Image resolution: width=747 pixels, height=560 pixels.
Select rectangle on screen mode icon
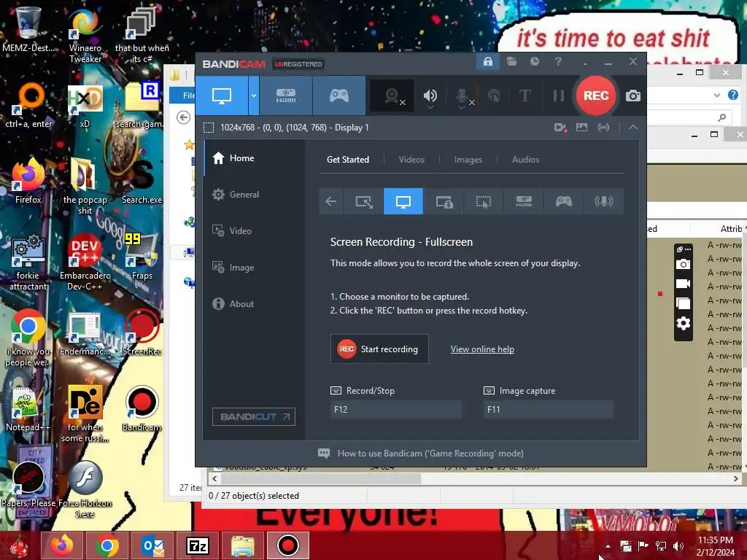pyautogui.click(x=364, y=201)
